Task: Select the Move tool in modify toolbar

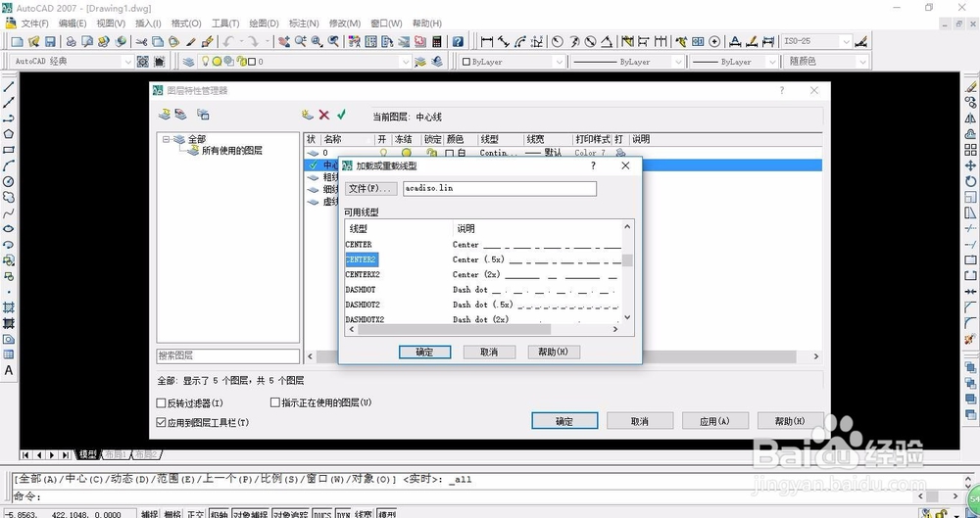Action: pyautogui.click(x=970, y=165)
